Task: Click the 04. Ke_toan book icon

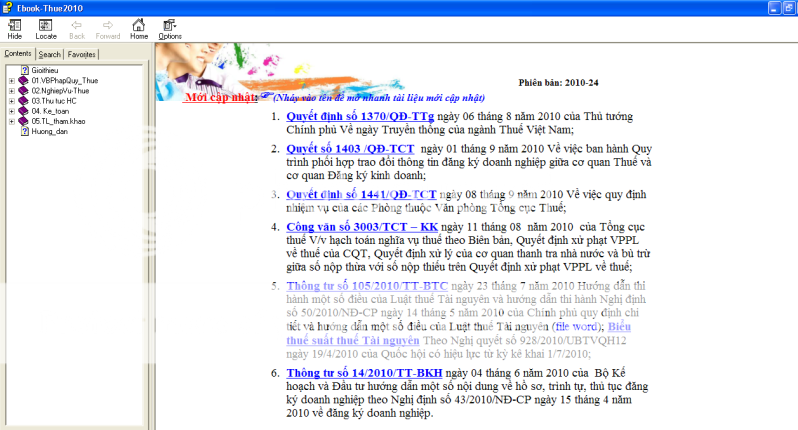Action: coord(23,111)
